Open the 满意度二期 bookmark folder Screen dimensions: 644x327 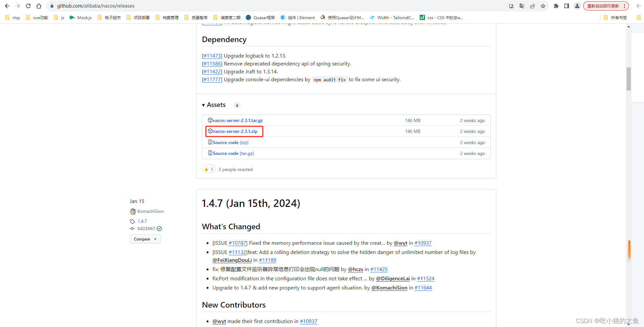[227, 18]
